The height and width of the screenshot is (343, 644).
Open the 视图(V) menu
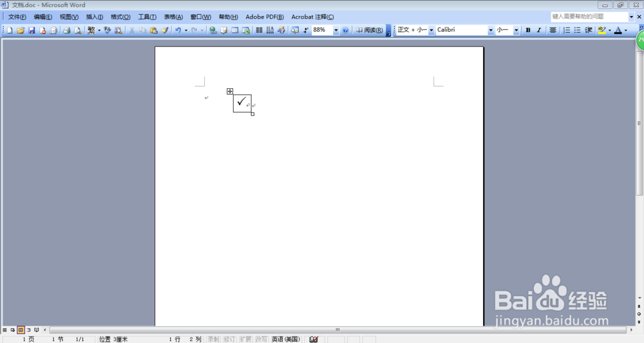pyautogui.click(x=69, y=17)
